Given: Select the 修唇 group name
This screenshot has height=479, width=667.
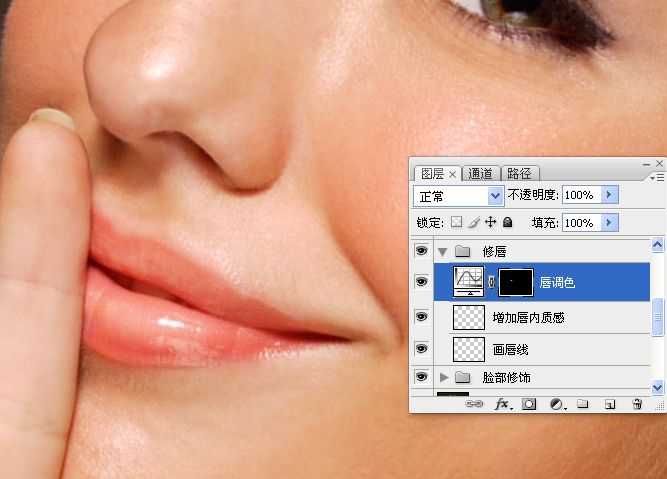Looking at the screenshot, I should click(494, 252).
